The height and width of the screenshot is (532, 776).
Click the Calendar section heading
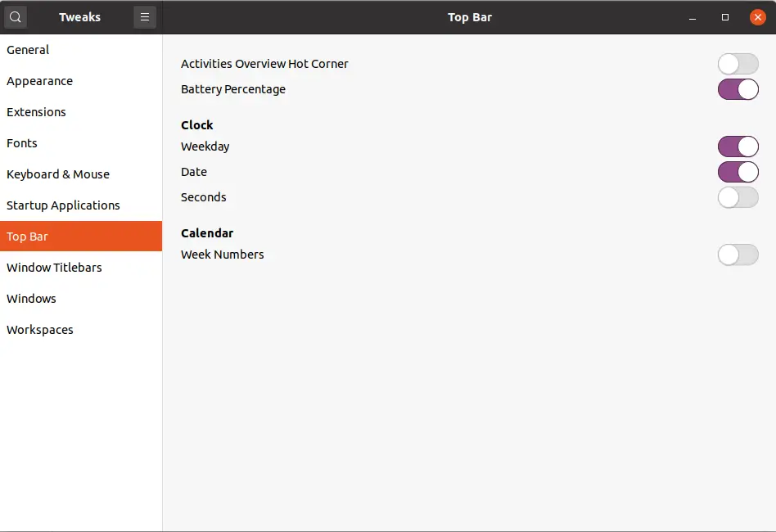(207, 233)
